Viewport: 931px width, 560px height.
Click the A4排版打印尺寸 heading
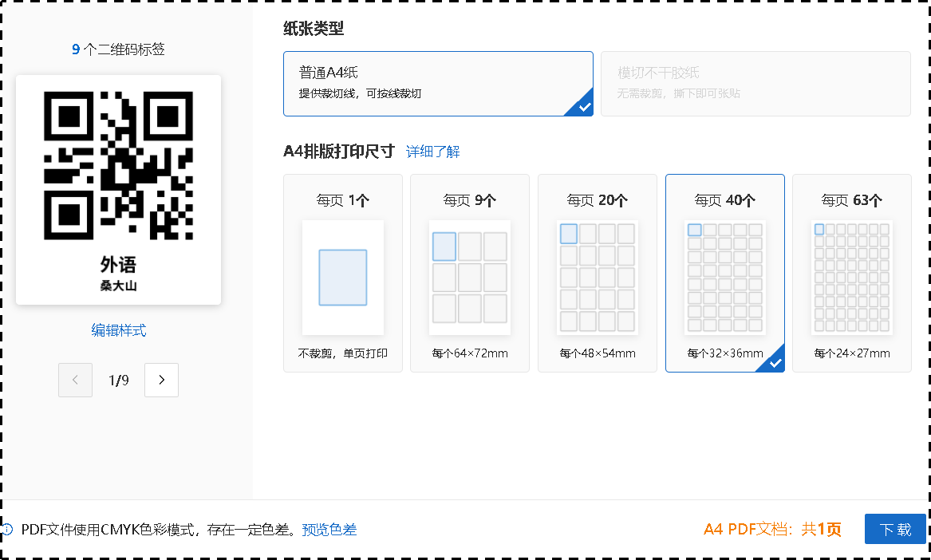click(339, 152)
